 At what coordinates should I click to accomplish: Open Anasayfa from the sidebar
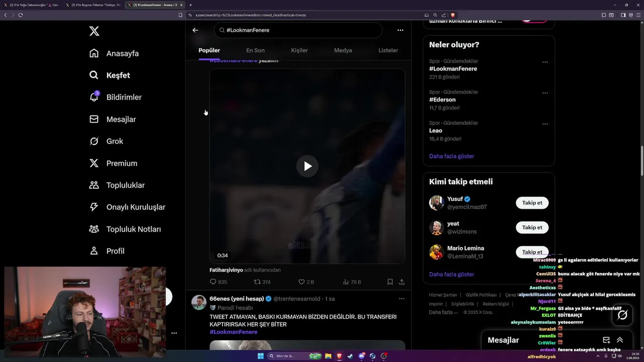[114, 53]
